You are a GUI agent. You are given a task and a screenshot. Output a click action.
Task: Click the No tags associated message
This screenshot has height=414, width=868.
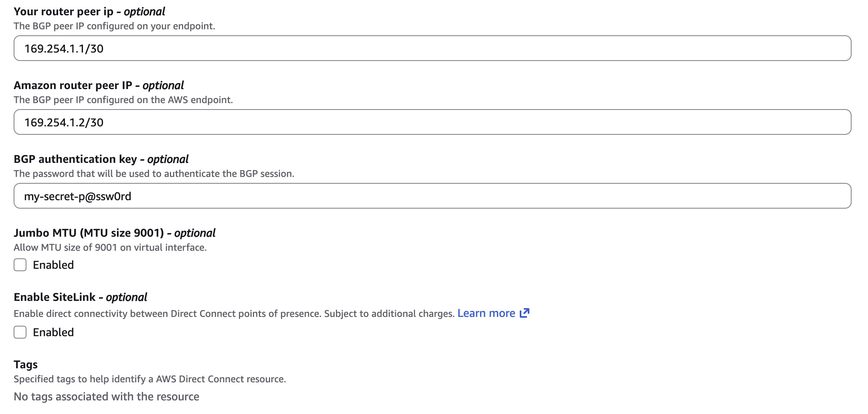pyautogui.click(x=106, y=396)
